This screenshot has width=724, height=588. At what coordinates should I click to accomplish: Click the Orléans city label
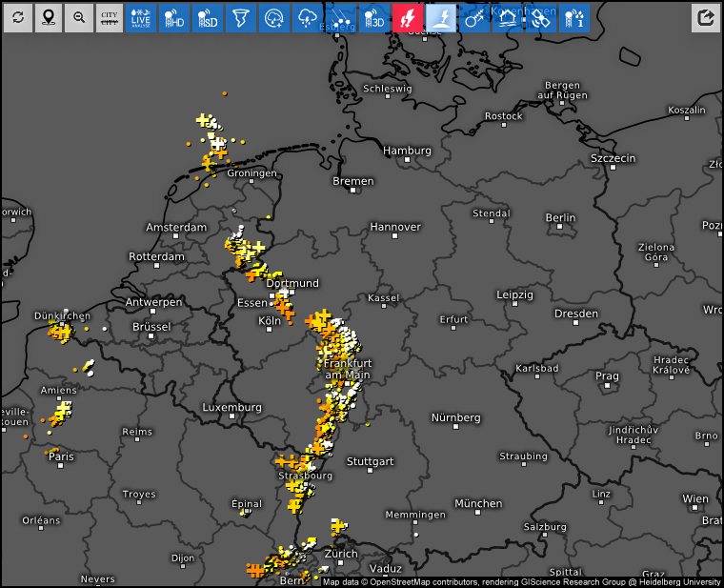[41, 520]
